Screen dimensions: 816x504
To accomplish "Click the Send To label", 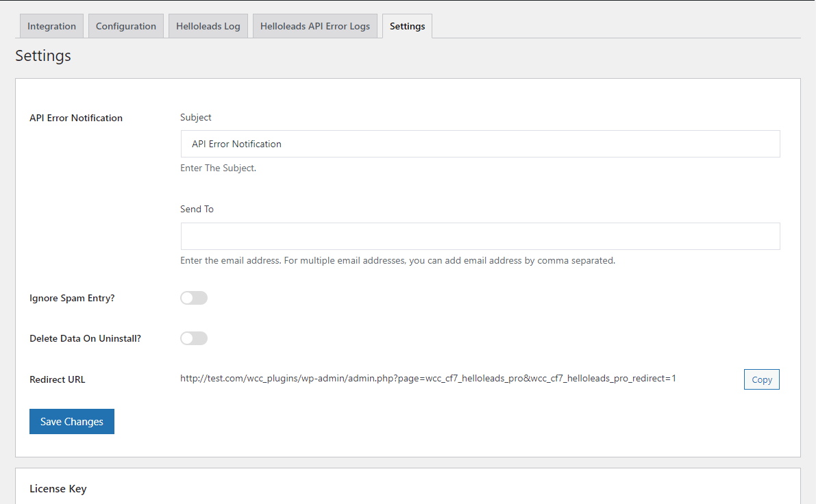I will [197, 209].
